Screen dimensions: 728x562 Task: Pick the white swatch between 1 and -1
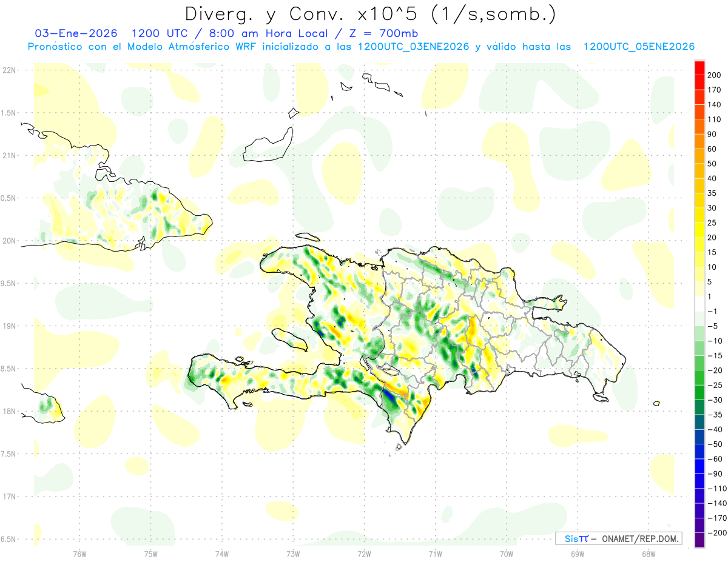tap(699, 304)
